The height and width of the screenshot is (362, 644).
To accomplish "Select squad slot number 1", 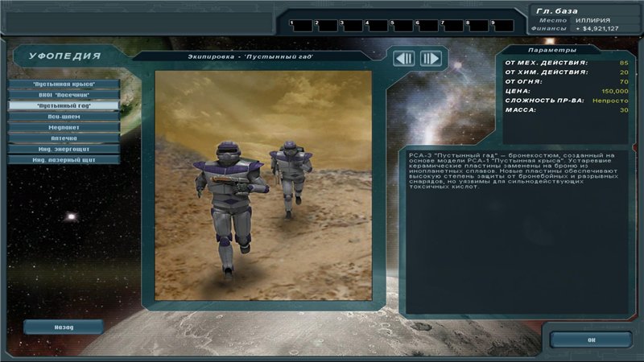I will point(302,26).
